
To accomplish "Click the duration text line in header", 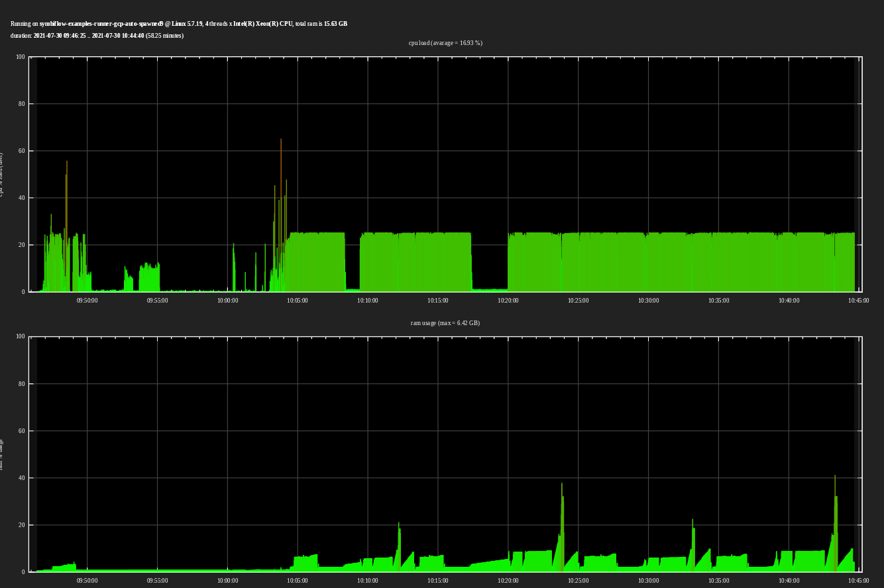I will tap(97, 36).
